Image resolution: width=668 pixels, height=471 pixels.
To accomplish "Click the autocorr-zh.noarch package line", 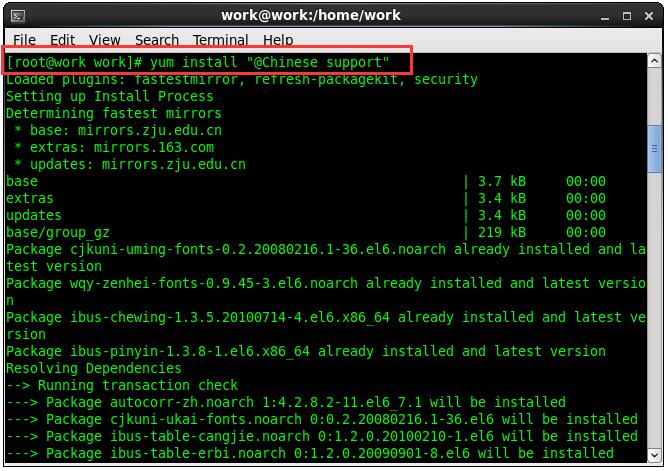I will pos(286,403).
